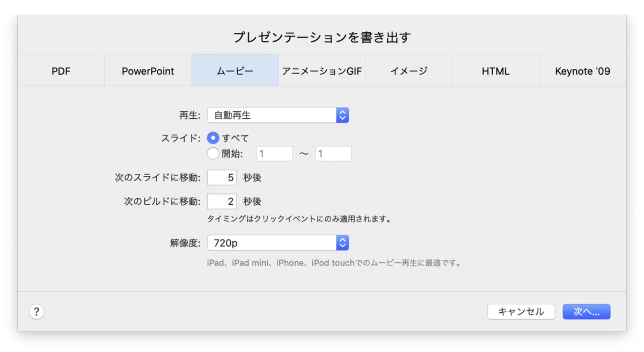Select the Keynote '09 tab
Screen dimensions: 644x352
click(583, 70)
